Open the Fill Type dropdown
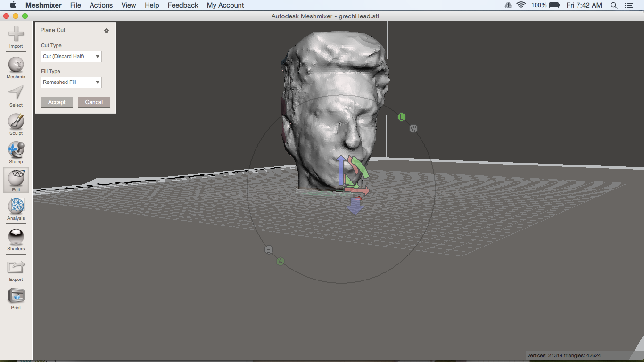644x362 pixels. [71, 82]
